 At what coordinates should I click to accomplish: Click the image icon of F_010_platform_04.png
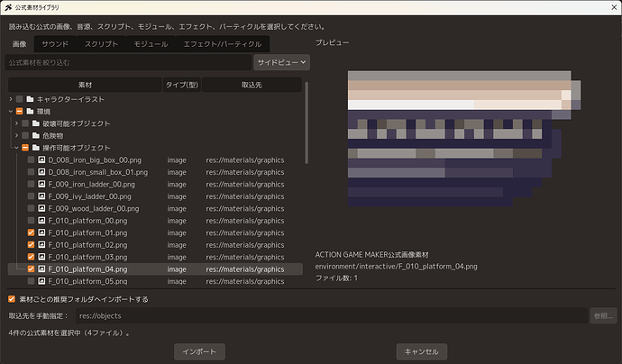click(x=41, y=268)
